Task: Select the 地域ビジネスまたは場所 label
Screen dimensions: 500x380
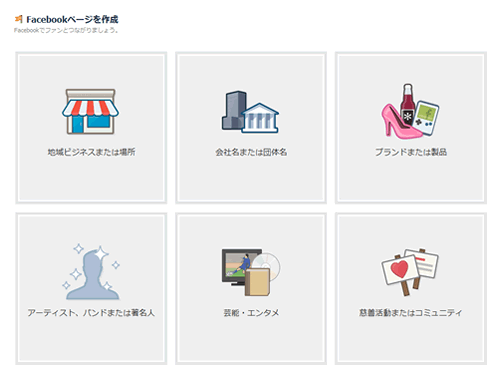Action: click(91, 152)
